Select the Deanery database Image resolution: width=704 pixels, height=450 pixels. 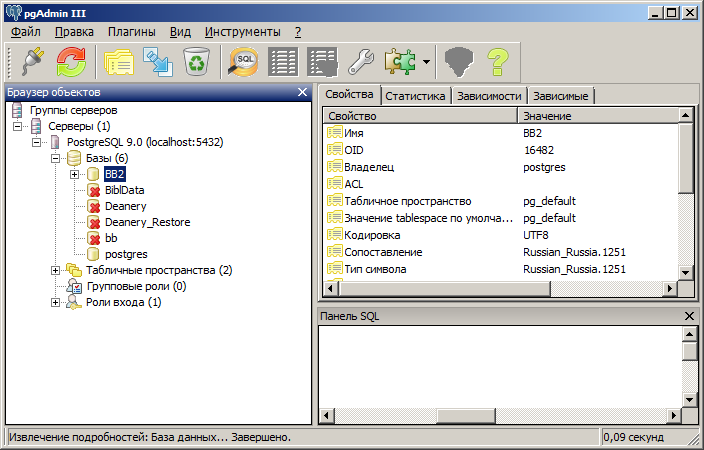[x=126, y=206]
